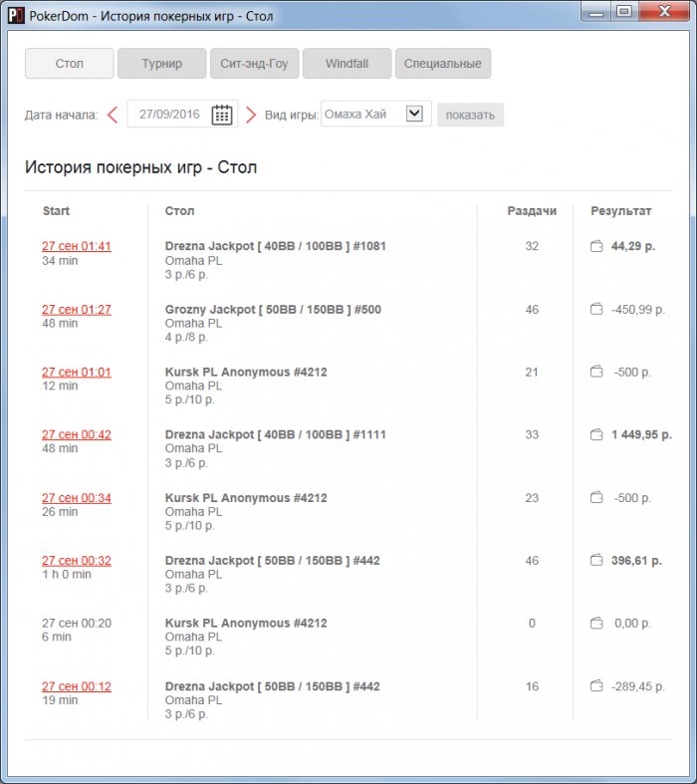697x784 pixels.
Task: Click table name Drezna Jackpot #1111
Action: tap(275, 434)
